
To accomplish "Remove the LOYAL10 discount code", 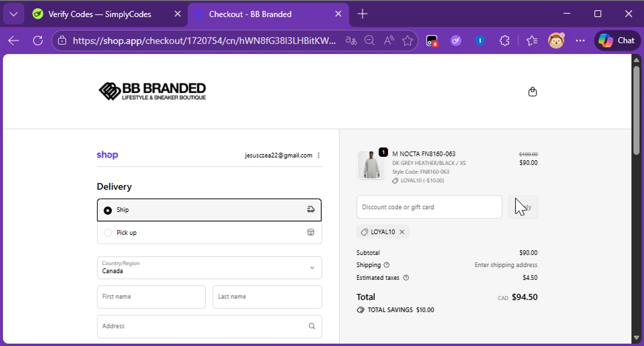I will (x=402, y=232).
